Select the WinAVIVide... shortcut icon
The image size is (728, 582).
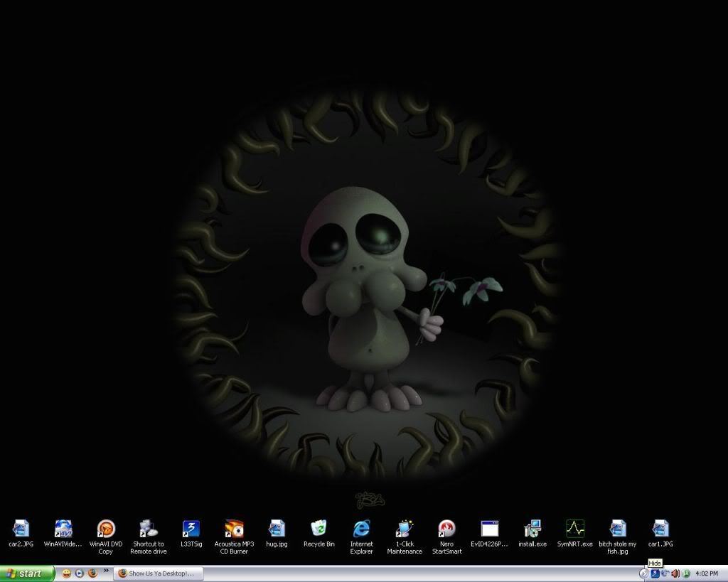[x=63, y=533]
